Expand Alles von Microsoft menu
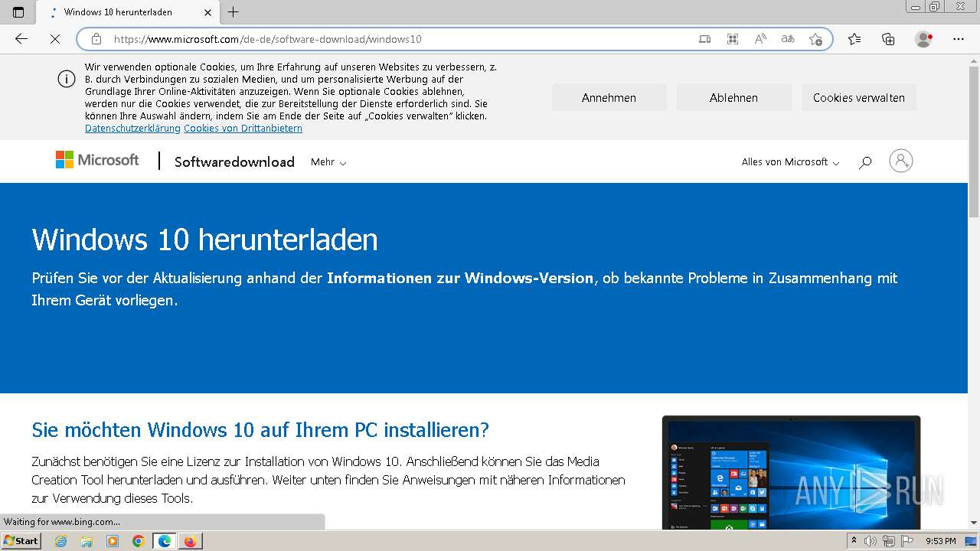This screenshot has width=980, height=551. [790, 162]
